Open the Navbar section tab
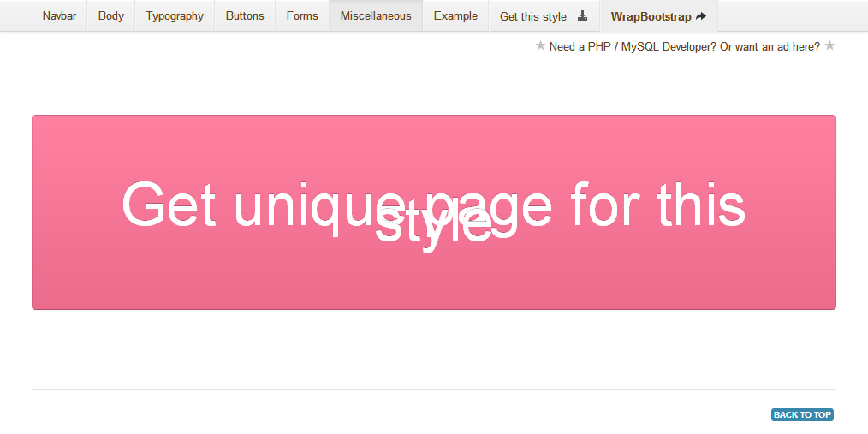The image size is (868, 434). [x=59, y=16]
